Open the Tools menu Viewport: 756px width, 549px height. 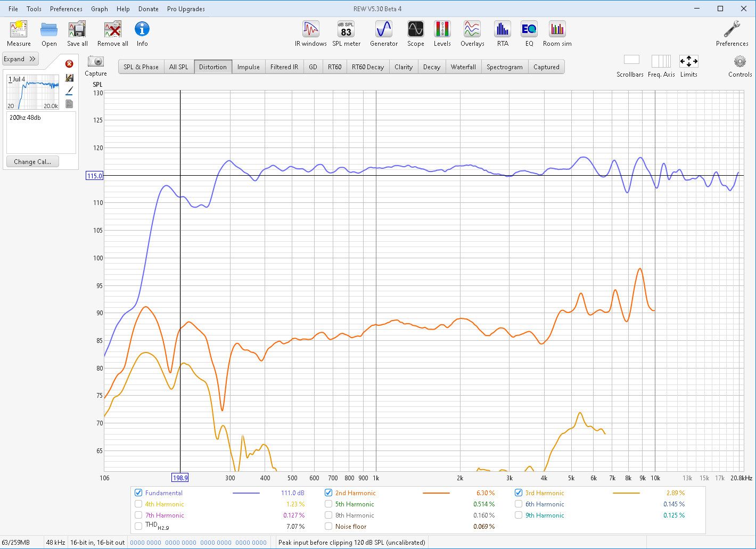pyautogui.click(x=34, y=9)
